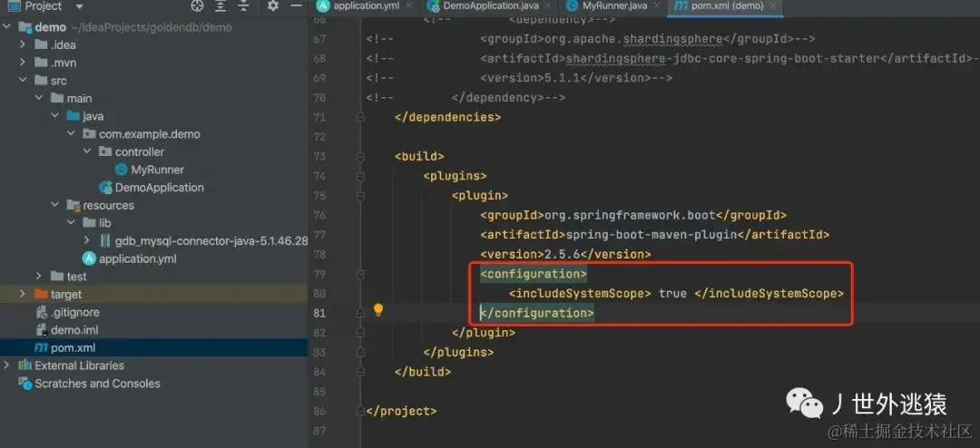980x448 pixels.
Task: Hide the Project tool window with minus icon
Action: click(295, 6)
